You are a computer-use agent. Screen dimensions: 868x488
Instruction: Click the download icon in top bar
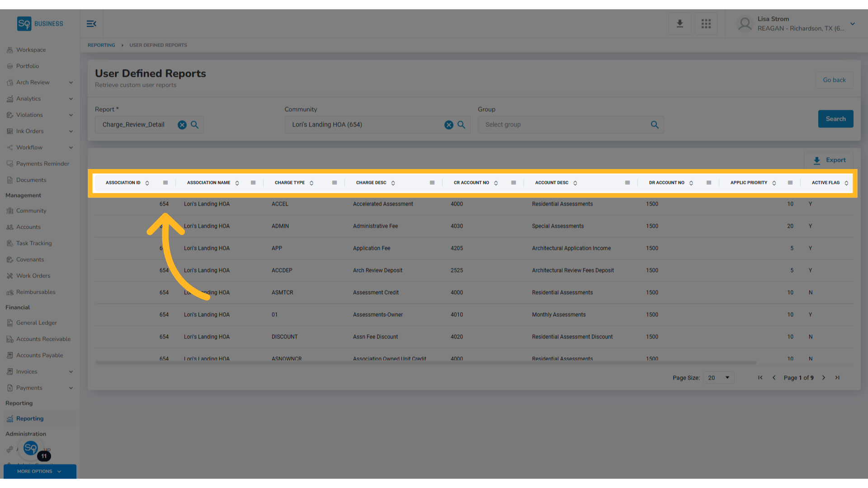pyautogui.click(x=679, y=23)
